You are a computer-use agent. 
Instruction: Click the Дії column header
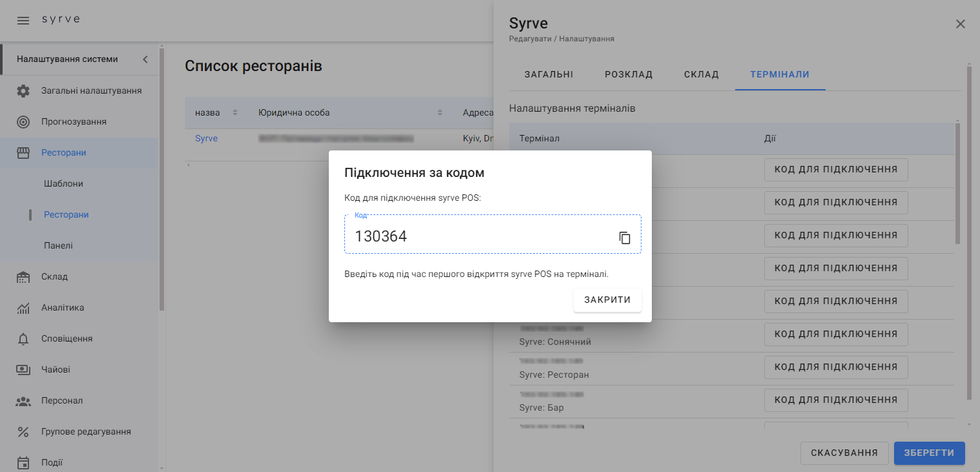click(770, 139)
